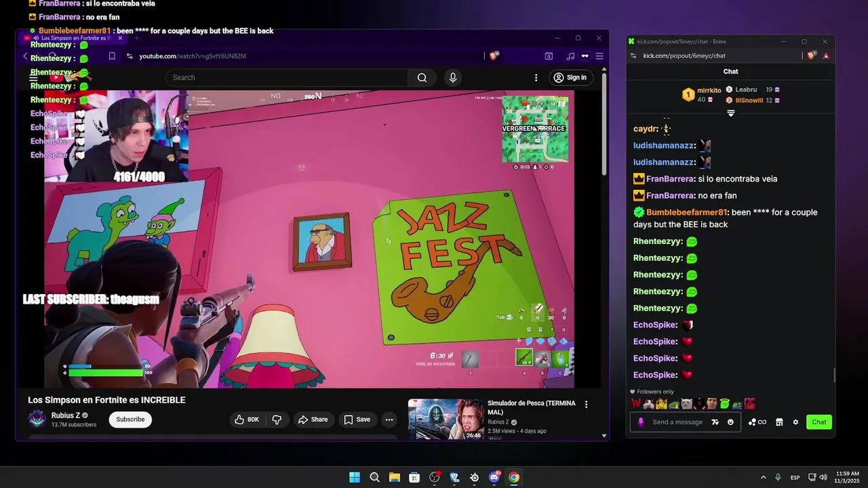Focus the Send a message field
The width and height of the screenshot is (868, 488).
[677, 422]
